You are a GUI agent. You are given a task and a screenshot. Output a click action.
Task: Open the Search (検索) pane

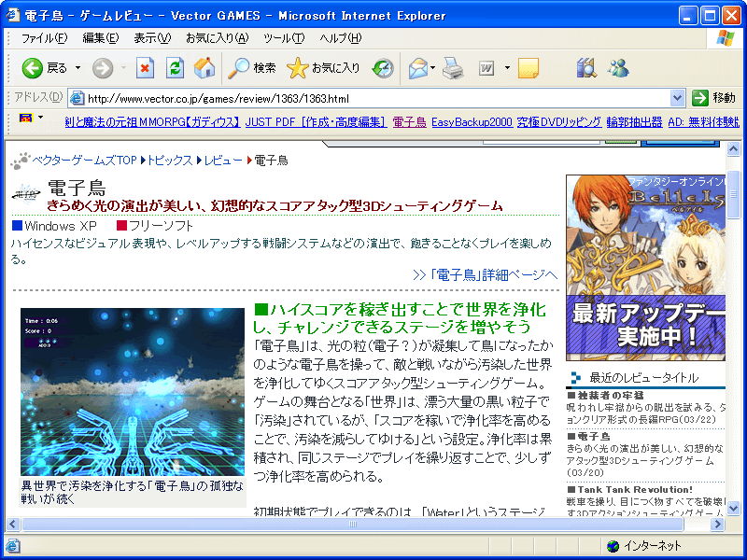tap(252, 68)
